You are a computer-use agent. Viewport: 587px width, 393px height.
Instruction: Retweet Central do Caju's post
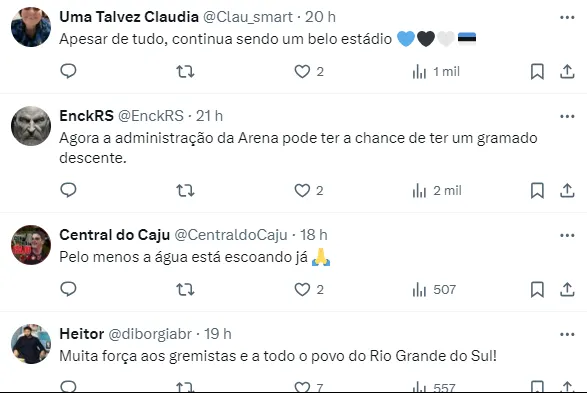coord(185,289)
